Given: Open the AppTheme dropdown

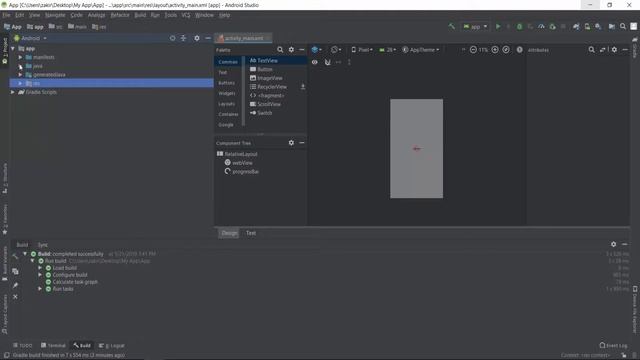Looking at the screenshot, I should [421, 50].
